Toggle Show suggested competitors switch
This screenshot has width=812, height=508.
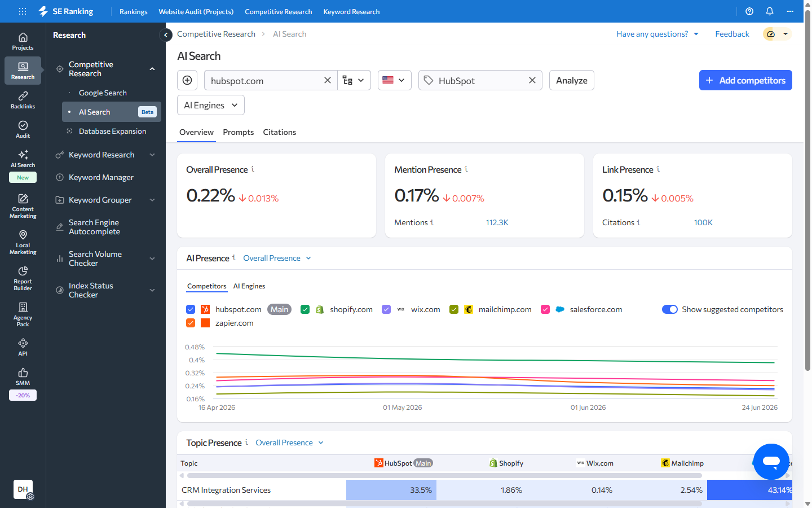[670, 309]
